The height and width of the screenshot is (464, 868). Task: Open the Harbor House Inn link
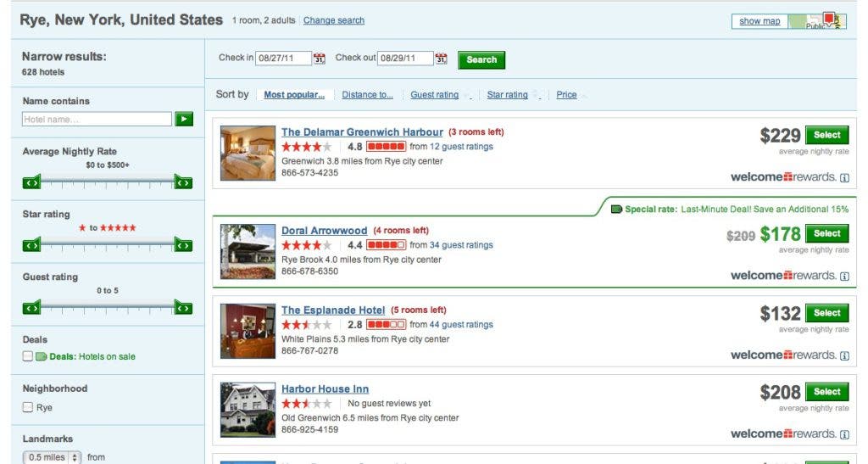pyautogui.click(x=325, y=389)
